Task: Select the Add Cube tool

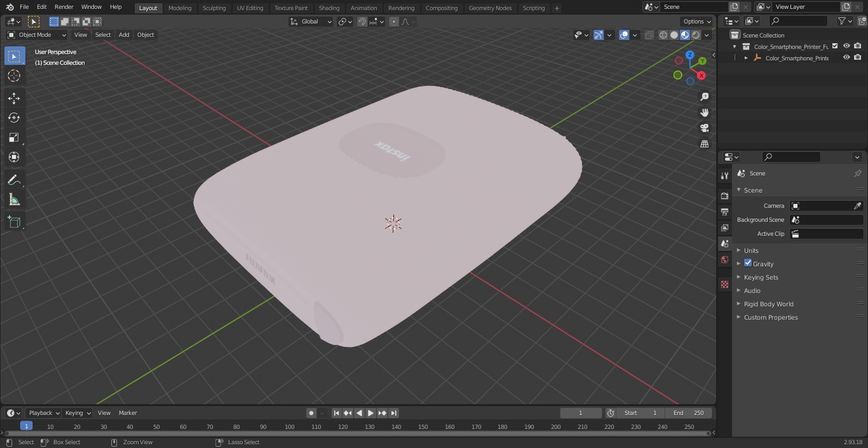Action: [x=14, y=222]
